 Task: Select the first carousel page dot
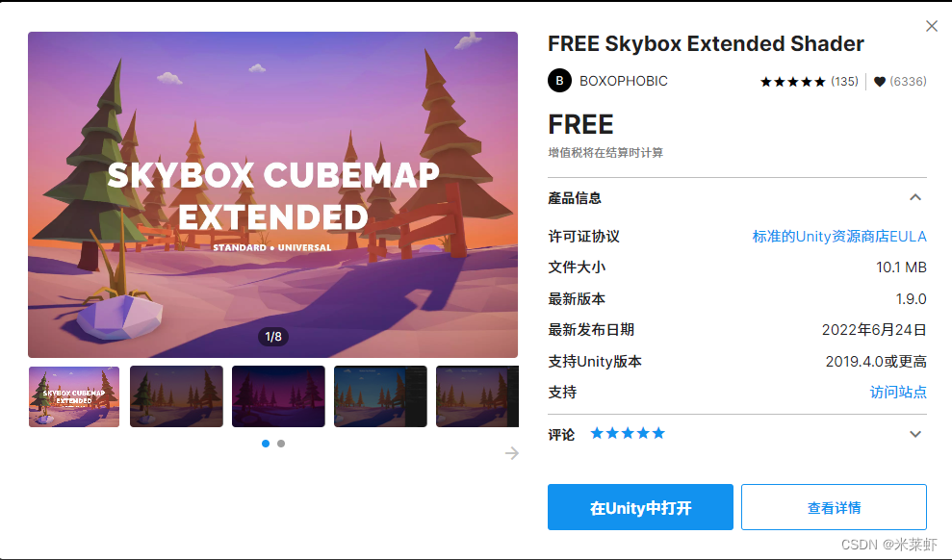[x=266, y=444]
